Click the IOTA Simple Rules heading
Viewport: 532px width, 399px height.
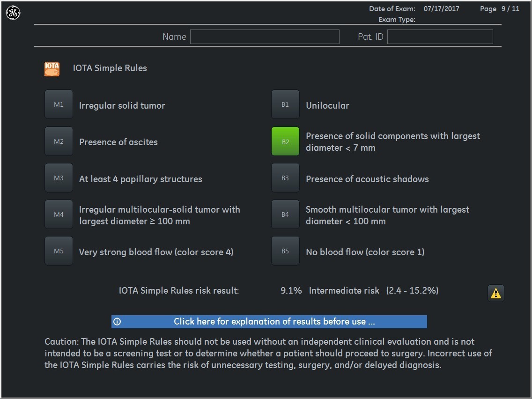point(110,68)
